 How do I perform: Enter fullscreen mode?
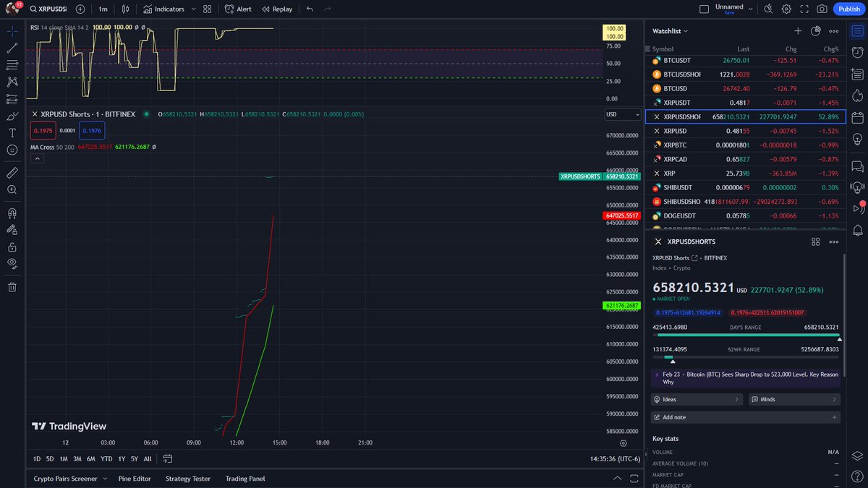coord(804,9)
